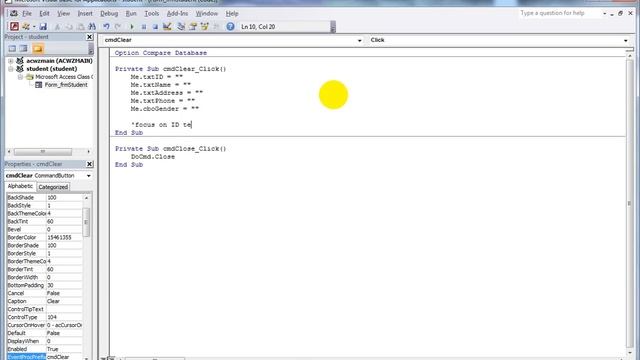The height and width of the screenshot is (360, 640).
Task: Click the Break pause icon
Action: (144, 27)
